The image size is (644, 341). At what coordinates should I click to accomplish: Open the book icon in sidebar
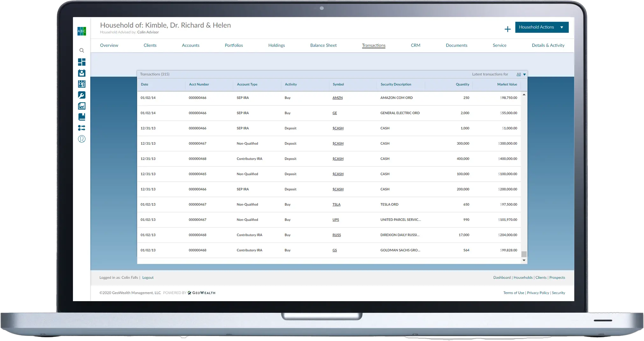pos(81,117)
